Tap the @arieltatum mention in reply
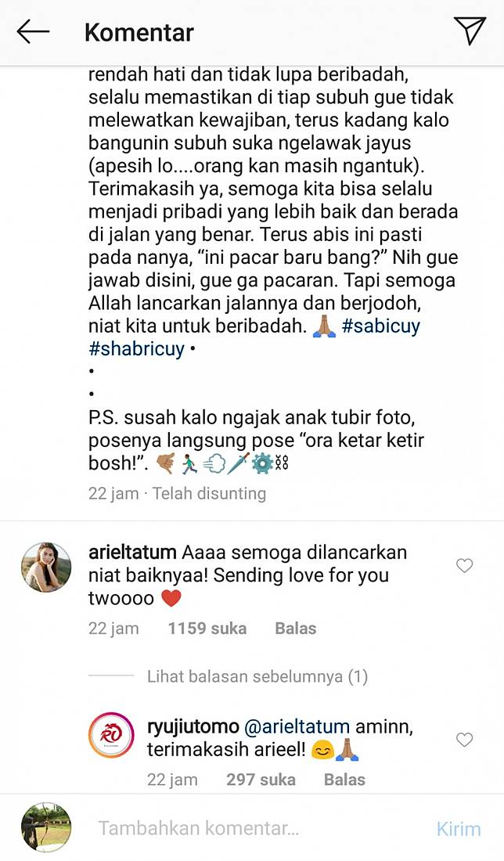Image resolution: width=504 pixels, height=861 pixels. coord(297,726)
